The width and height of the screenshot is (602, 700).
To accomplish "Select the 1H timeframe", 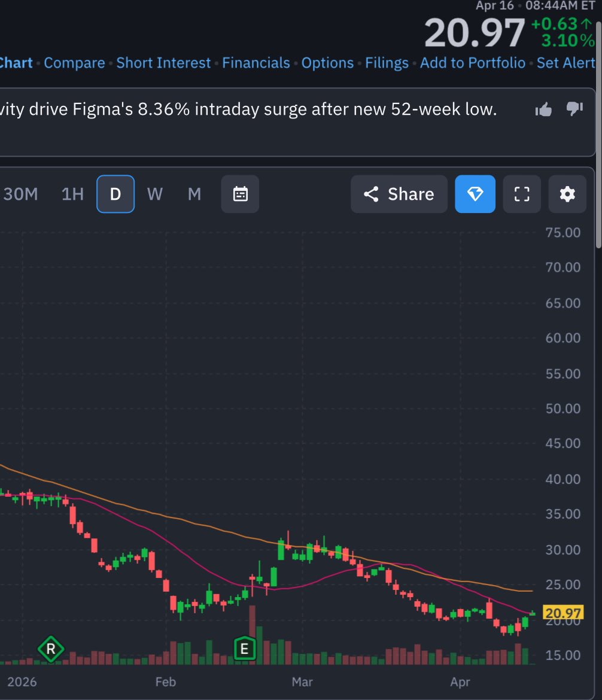I will 72,194.
